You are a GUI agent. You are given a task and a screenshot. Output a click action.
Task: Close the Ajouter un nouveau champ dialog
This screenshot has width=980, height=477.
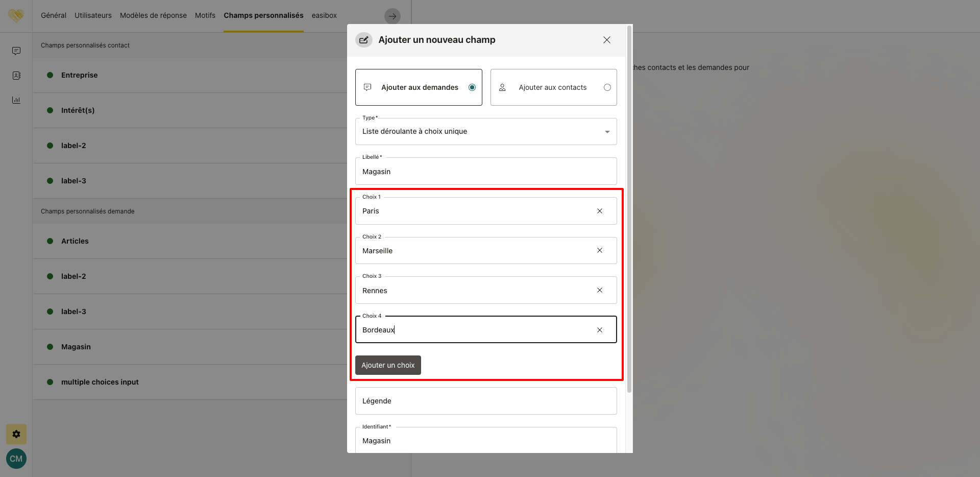tap(606, 40)
